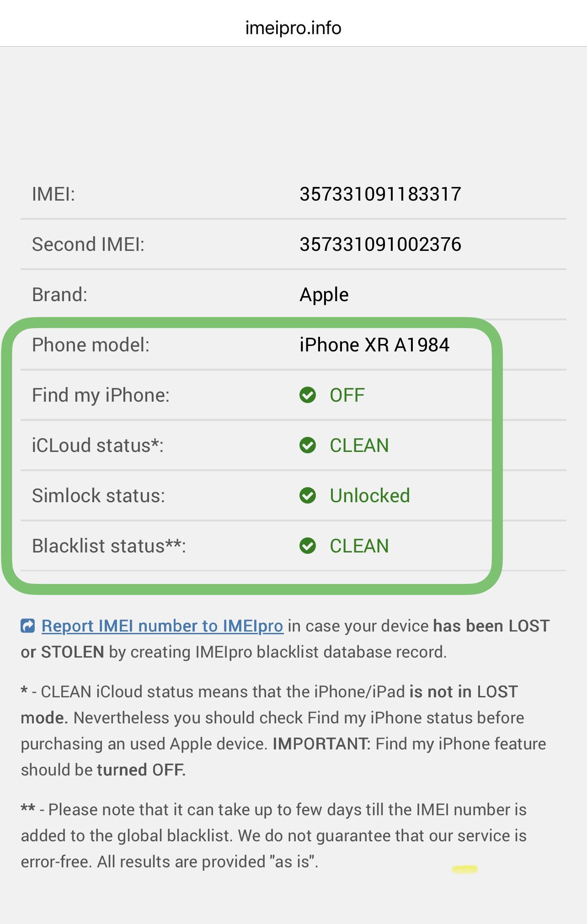Click the imeipro.info title at the top
587x924 pixels.
pyautogui.click(x=293, y=27)
